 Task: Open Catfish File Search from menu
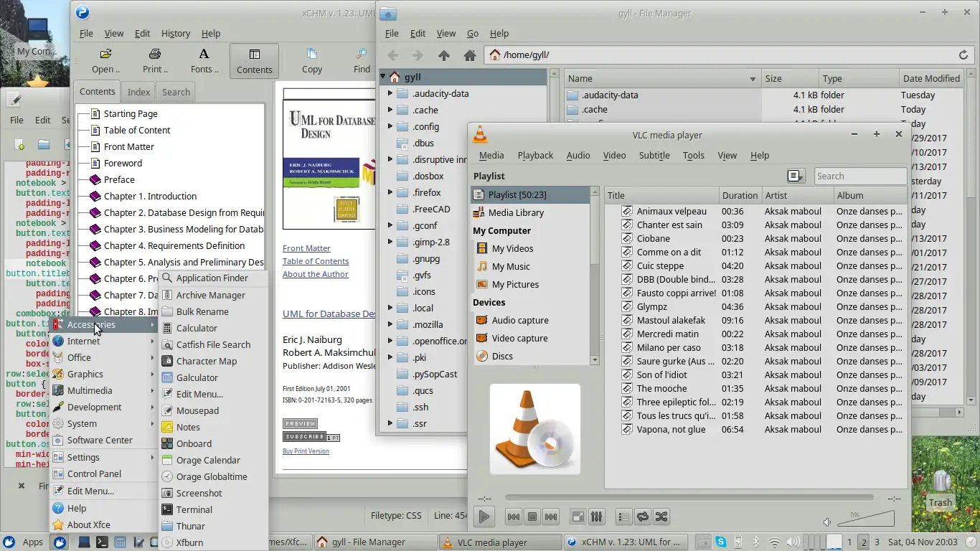pyautogui.click(x=213, y=344)
